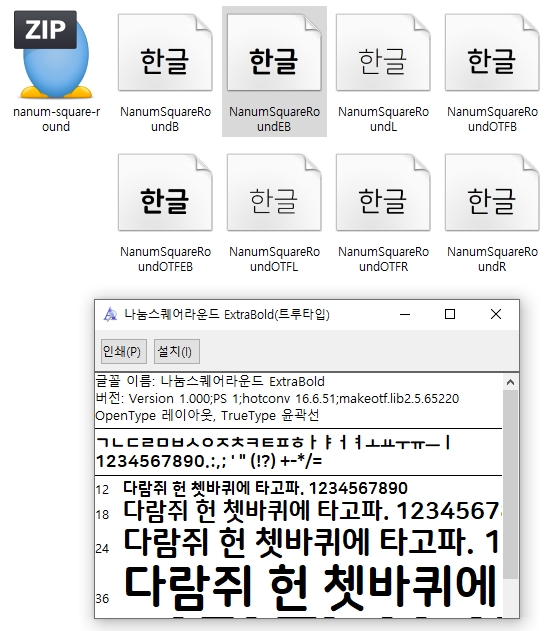Select the NanumSquareRoundEB font file icon

(274, 53)
